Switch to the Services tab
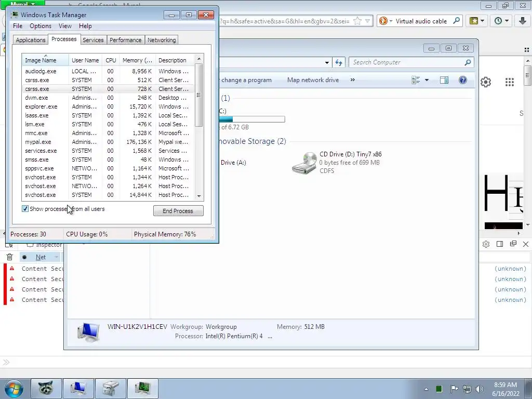The width and height of the screenshot is (532, 399). (93, 40)
